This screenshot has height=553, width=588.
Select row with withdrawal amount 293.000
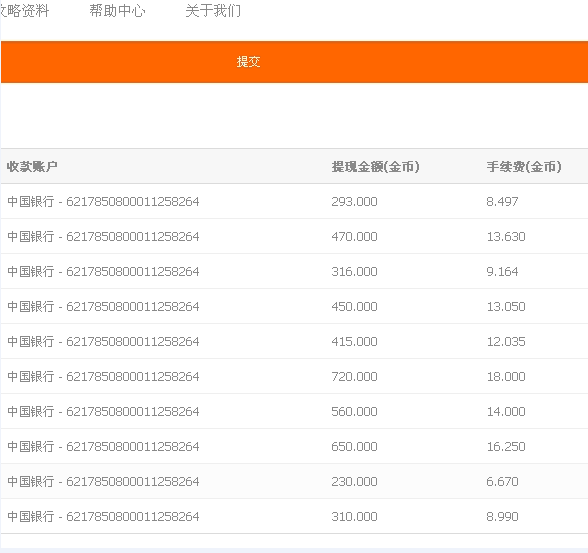click(294, 201)
